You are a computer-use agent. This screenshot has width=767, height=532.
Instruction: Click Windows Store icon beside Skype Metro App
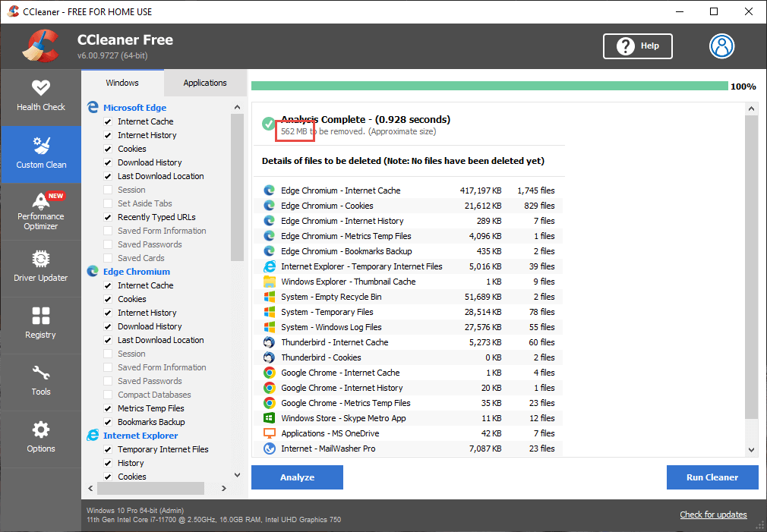tap(269, 418)
